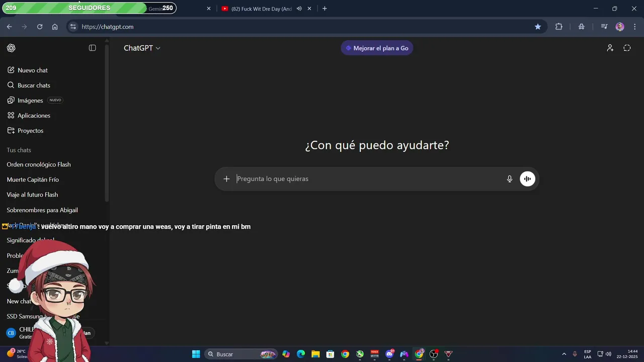Screen dimensions: 644x362
Task: Click the add people icon at top right
Action: [610, 48]
